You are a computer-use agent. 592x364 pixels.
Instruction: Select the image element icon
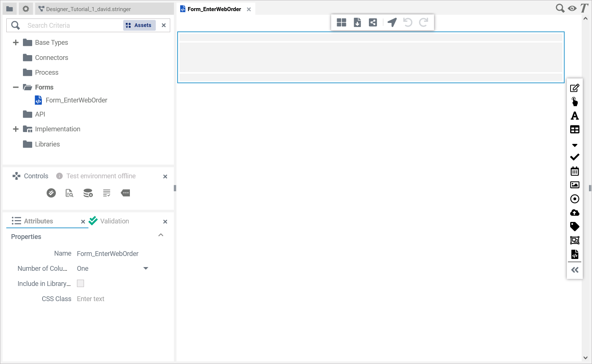pyautogui.click(x=575, y=185)
